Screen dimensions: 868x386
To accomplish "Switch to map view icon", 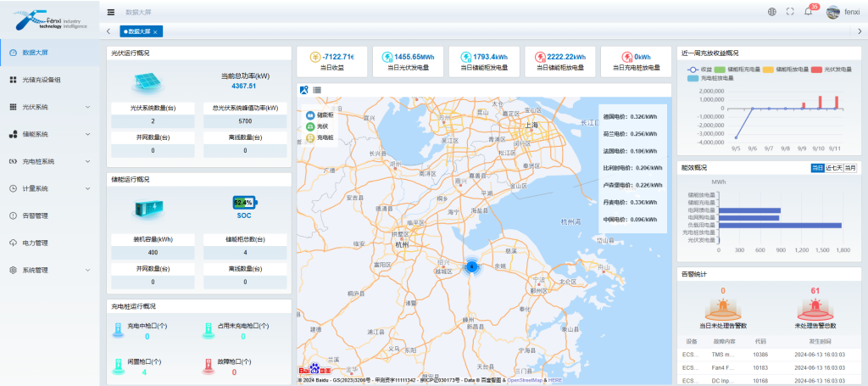I will pyautogui.click(x=304, y=90).
